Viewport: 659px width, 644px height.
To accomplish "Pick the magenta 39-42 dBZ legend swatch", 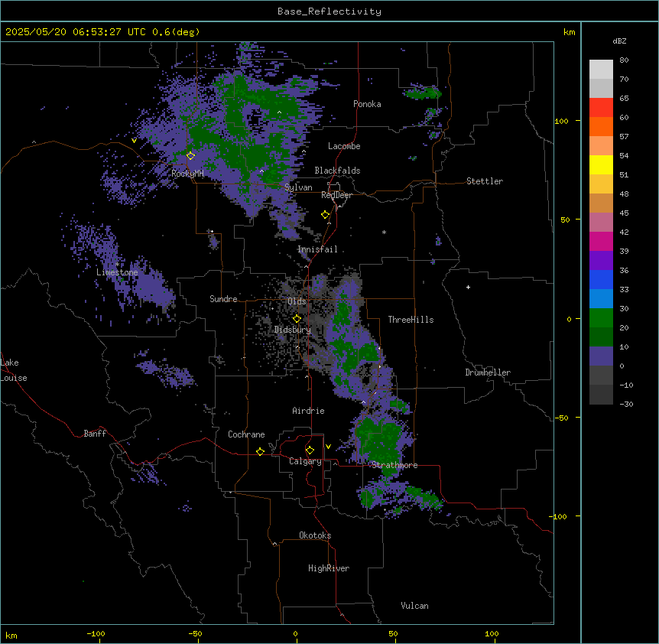I will click(601, 241).
